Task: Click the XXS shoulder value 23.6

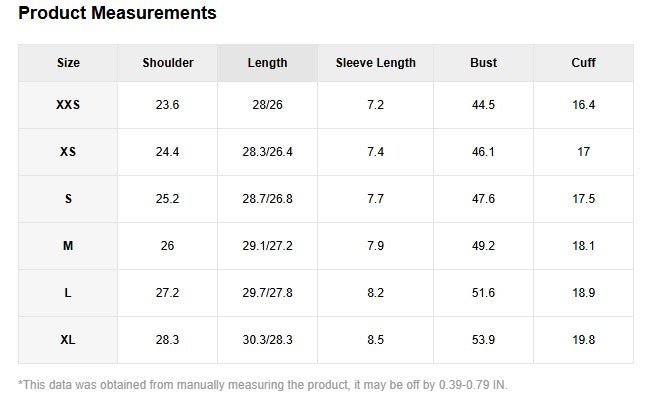Action: [168, 105]
